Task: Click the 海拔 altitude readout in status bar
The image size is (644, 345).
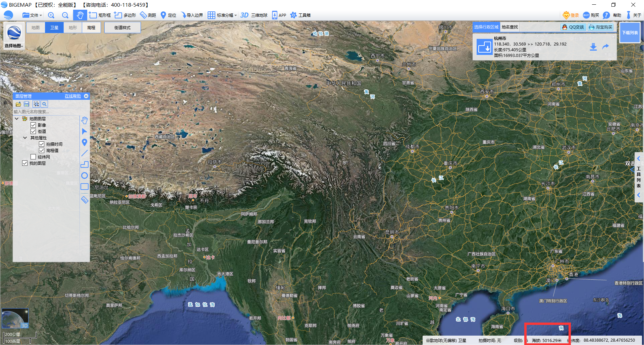Action: point(547,340)
